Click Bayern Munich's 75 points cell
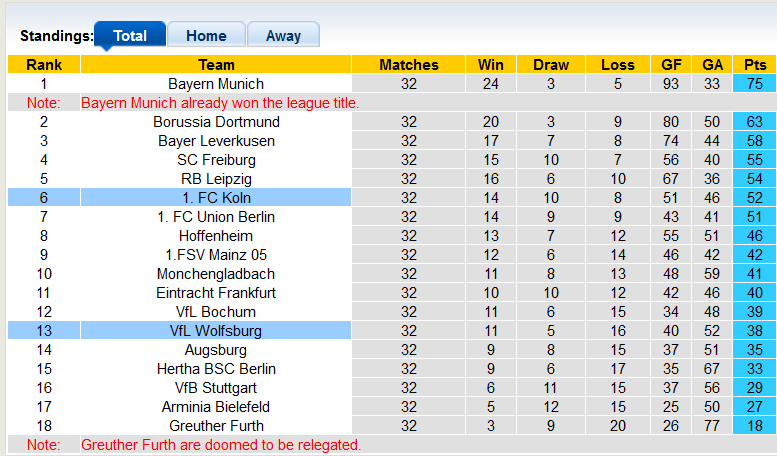 [x=755, y=84]
